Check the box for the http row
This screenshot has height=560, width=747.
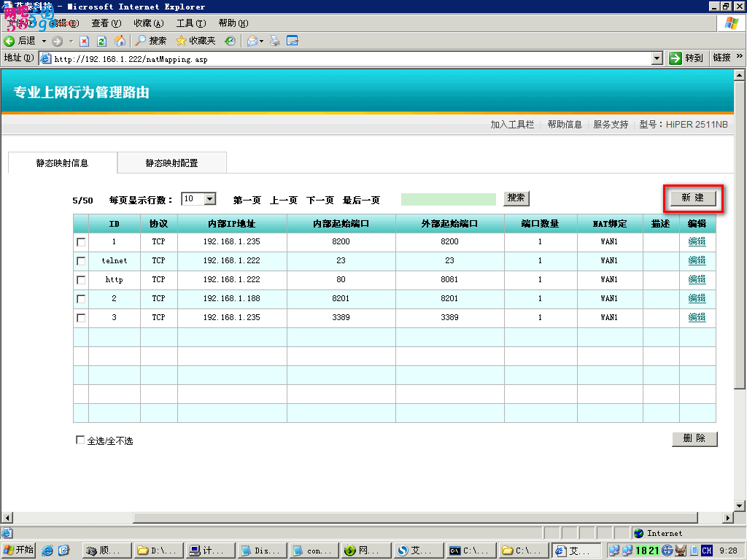81,280
